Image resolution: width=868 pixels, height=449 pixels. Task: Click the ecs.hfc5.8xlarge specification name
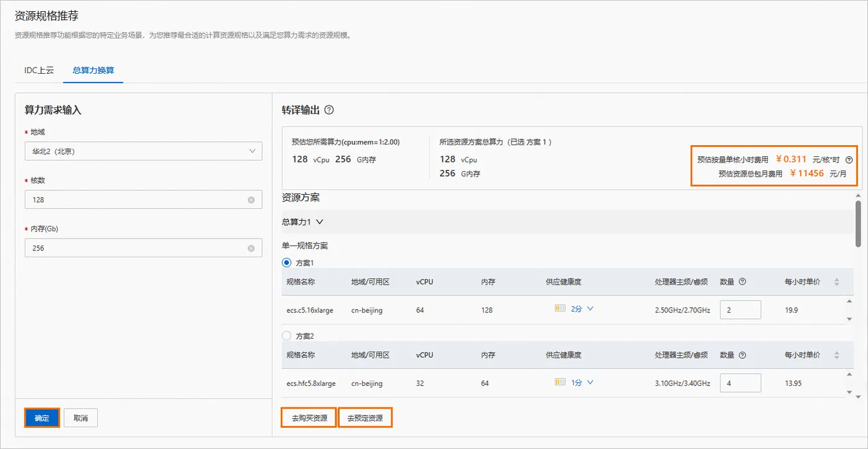click(x=311, y=383)
